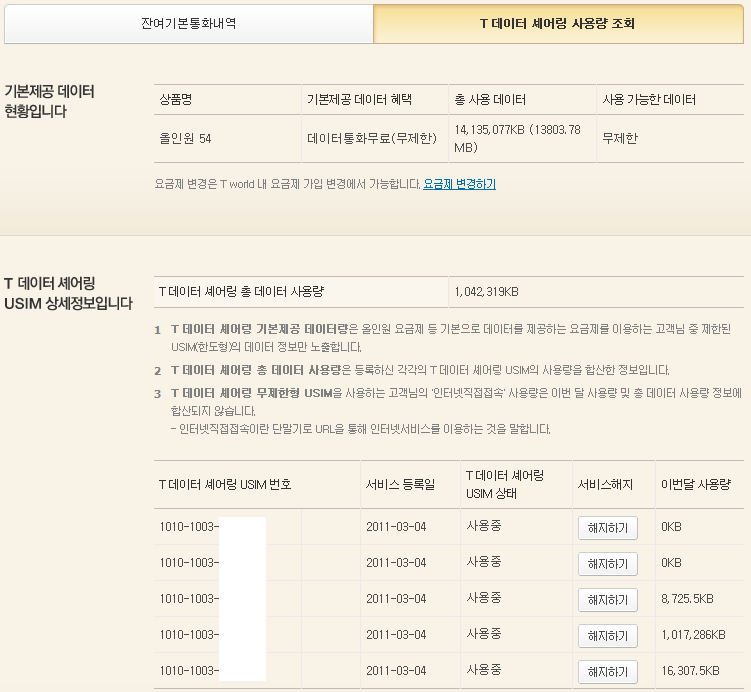This screenshot has height=692, width=751.
Task: Click the T 데이터 셰어링 USIM 상세정보입니다 heading
Action: pyautogui.click(x=68, y=293)
